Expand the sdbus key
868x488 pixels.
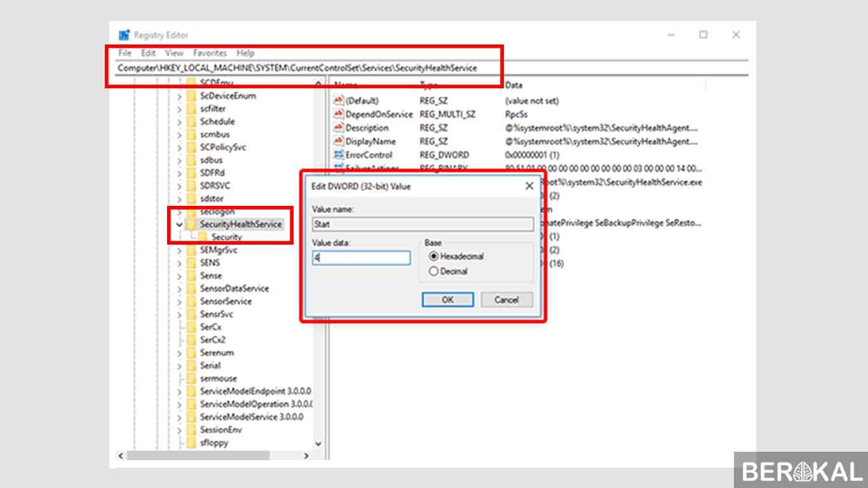(x=179, y=160)
